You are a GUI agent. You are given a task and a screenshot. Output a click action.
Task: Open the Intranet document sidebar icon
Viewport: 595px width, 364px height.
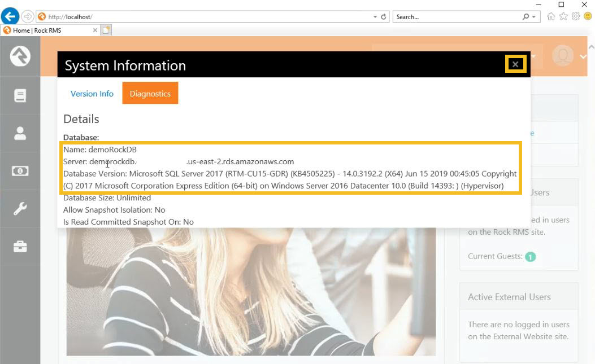20,95
